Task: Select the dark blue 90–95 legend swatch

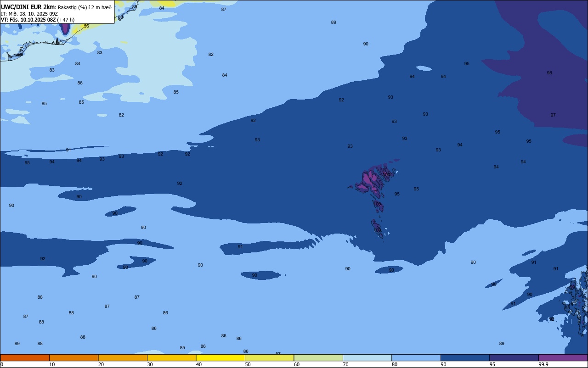Action: 465,357
